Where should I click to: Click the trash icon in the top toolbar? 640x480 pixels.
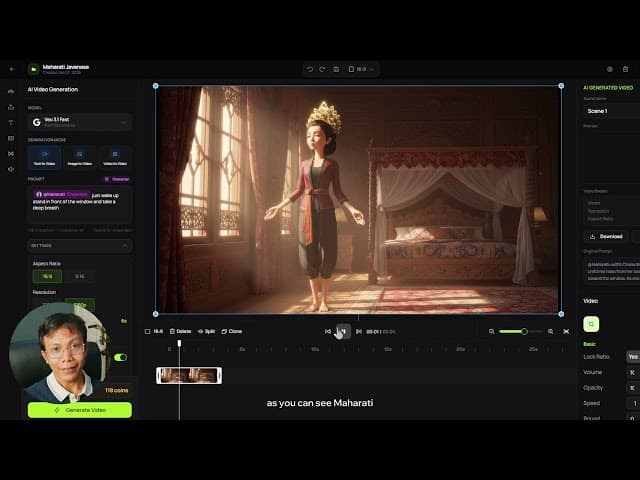336,69
